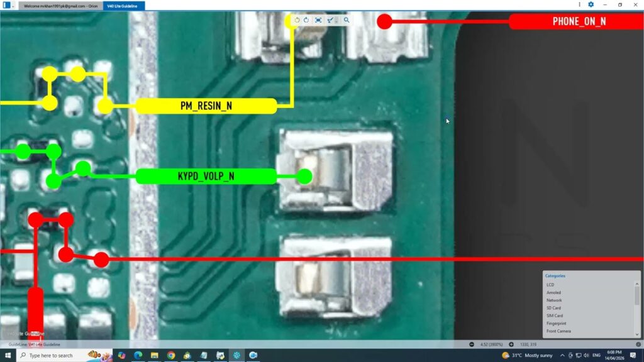
Task: Select Amoled category
Action: (553, 292)
